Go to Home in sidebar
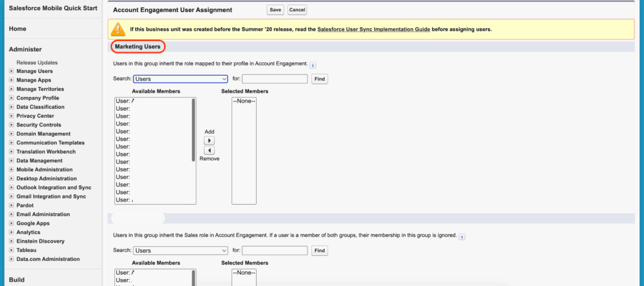644x286 pixels. pos(17,29)
